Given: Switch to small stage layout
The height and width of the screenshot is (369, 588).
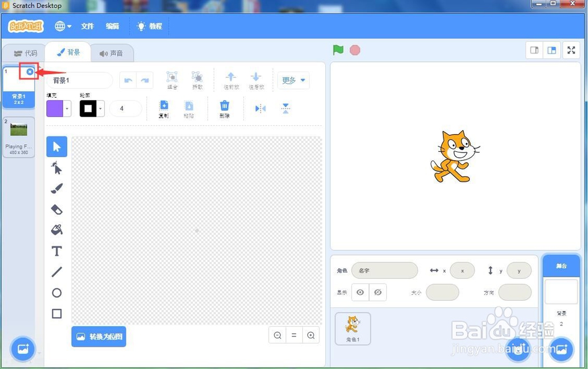Looking at the screenshot, I should pyautogui.click(x=534, y=50).
